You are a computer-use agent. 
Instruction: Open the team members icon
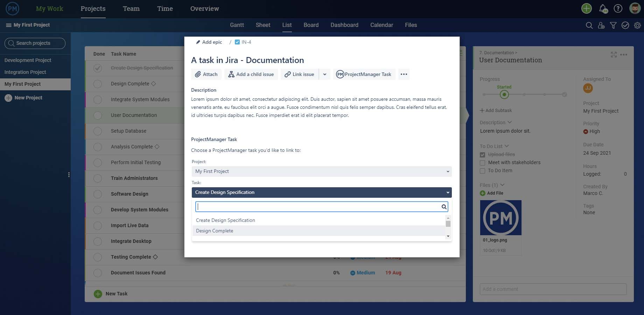click(601, 25)
